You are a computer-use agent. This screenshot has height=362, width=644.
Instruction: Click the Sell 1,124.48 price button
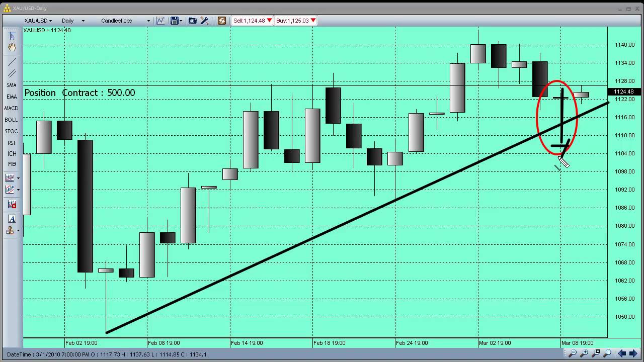(253, 21)
